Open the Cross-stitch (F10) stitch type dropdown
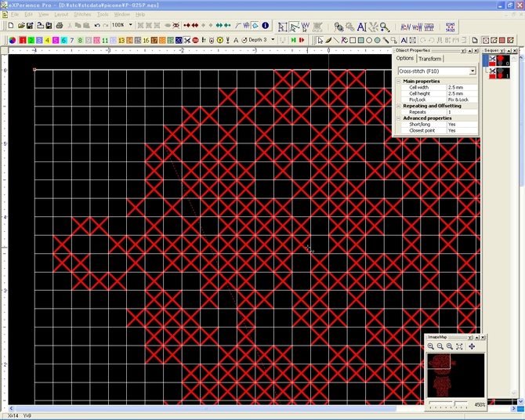The height and width of the screenshot is (420, 525). tap(472, 71)
